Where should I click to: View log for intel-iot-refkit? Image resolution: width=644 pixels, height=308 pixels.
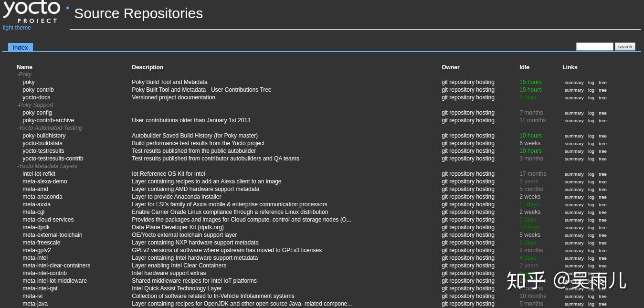pos(591,174)
